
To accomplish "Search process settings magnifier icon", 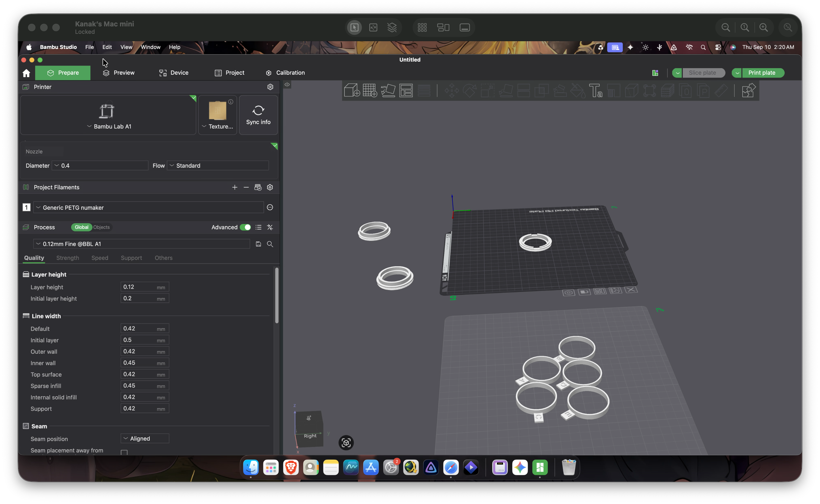I will 270,244.
